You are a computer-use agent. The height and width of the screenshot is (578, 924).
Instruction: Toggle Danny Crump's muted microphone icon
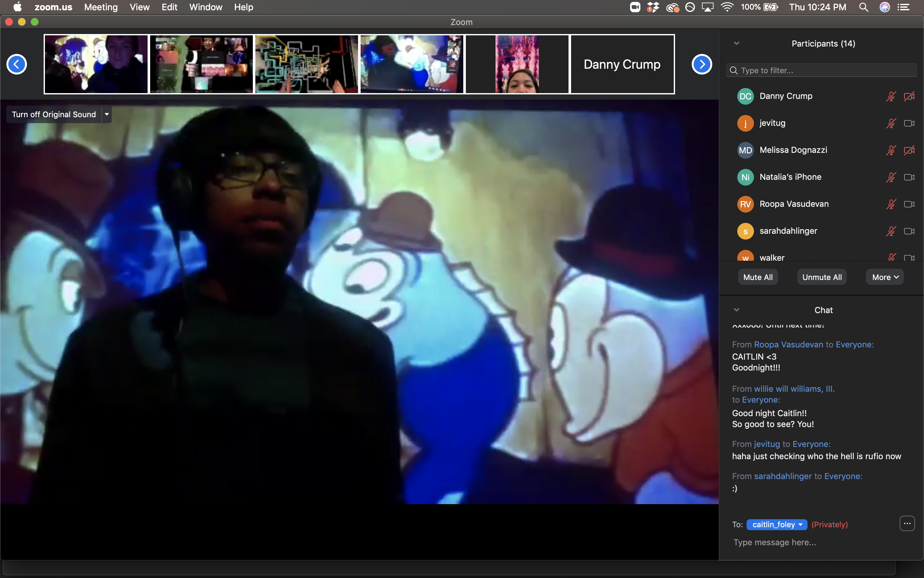[x=891, y=96]
